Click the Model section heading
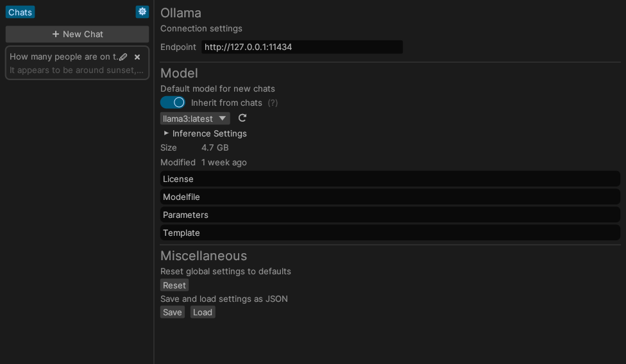This screenshot has width=626, height=364. tap(179, 73)
